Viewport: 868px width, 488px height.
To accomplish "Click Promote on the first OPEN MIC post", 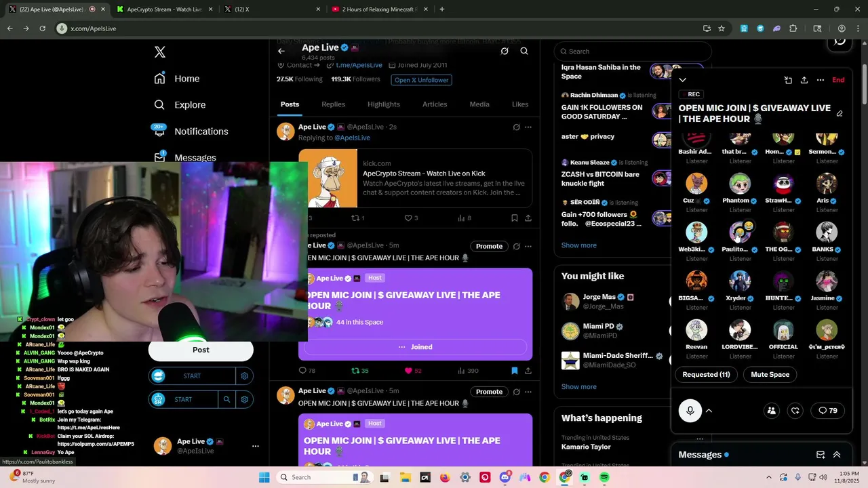I will point(489,246).
